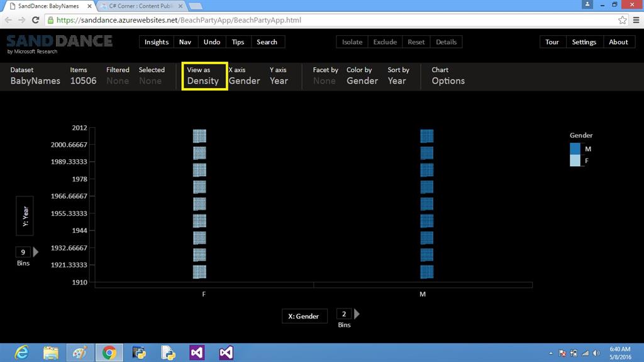Close the SandDance: BabyNames tab

coord(89,6)
